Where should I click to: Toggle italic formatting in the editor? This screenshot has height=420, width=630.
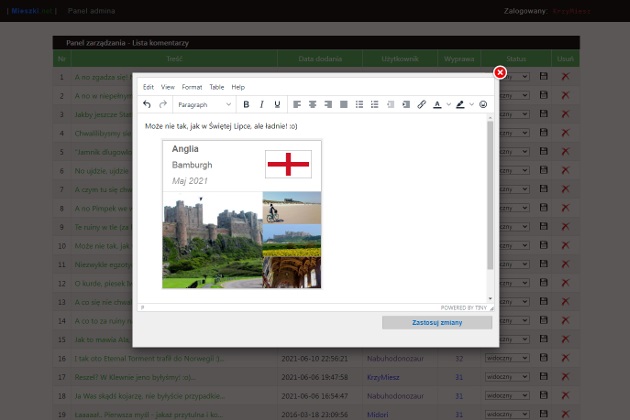pyautogui.click(x=262, y=104)
